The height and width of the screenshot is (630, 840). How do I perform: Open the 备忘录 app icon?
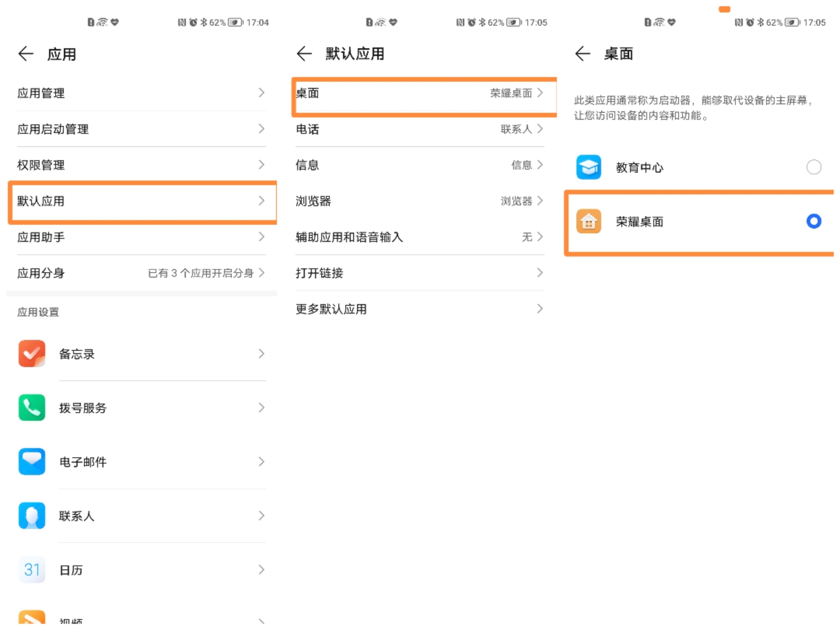(32, 353)
